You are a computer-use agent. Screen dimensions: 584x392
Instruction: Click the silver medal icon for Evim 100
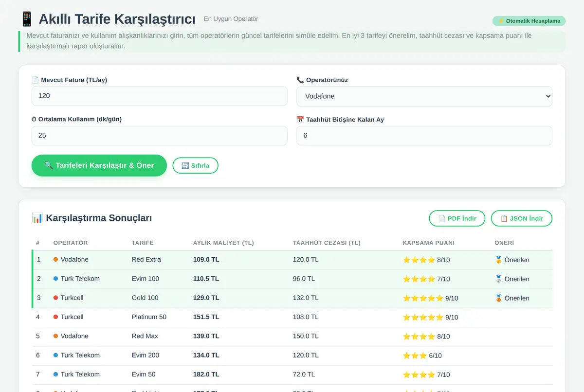point(498,279)
